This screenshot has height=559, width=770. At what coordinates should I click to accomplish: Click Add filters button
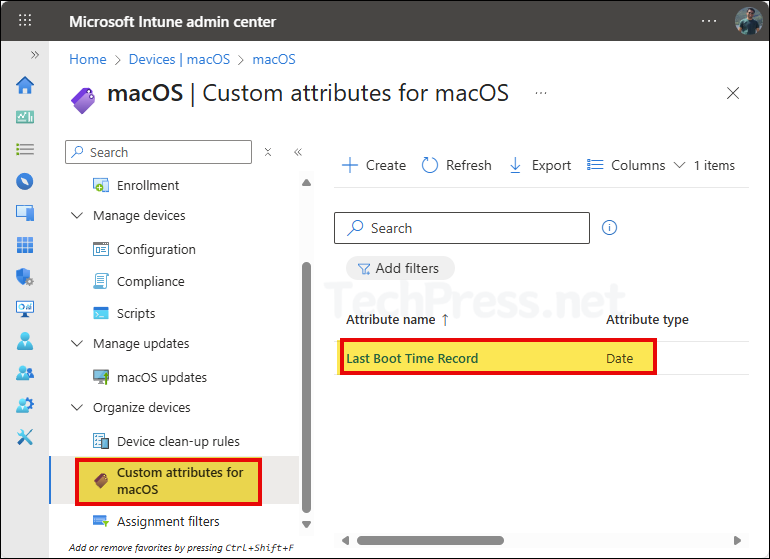click(x=400, y=268)
